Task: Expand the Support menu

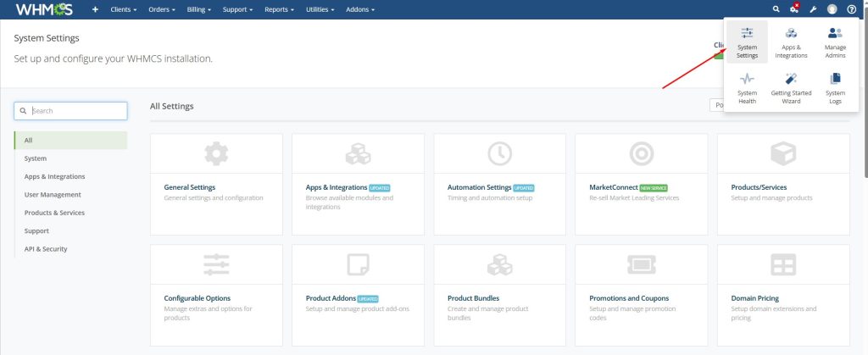Action: coord(237,9)
